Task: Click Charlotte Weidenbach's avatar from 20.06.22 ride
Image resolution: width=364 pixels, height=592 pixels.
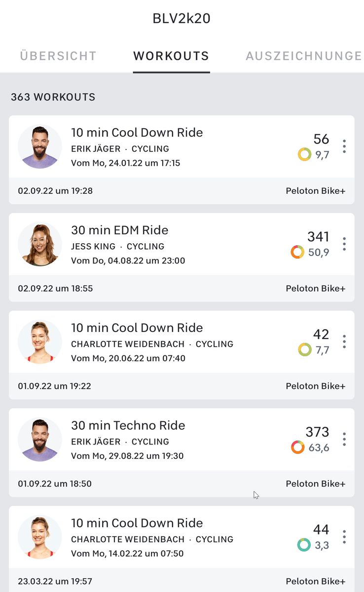Action: pyautogui.click(x=40, y=342)
